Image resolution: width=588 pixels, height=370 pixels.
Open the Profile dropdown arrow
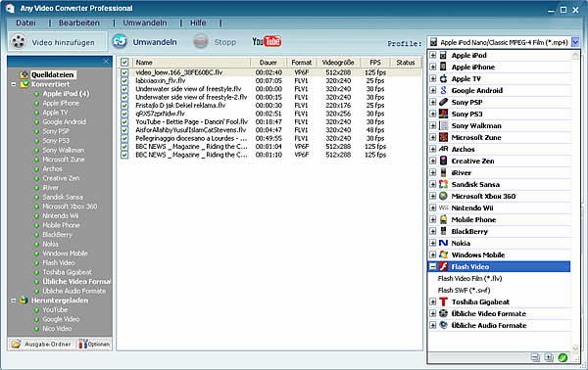[x=575, y=42]
